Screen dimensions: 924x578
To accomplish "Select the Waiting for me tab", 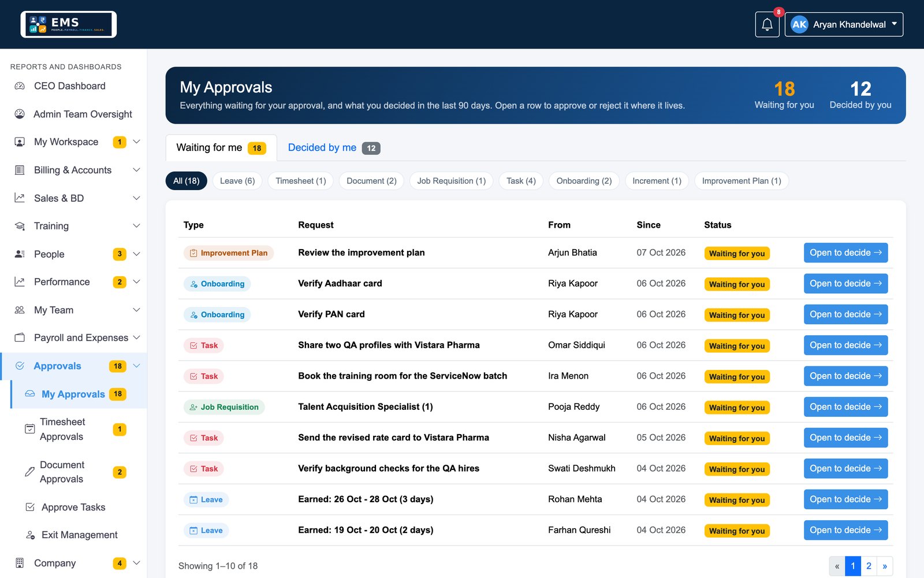I will [x=221, y=148].
